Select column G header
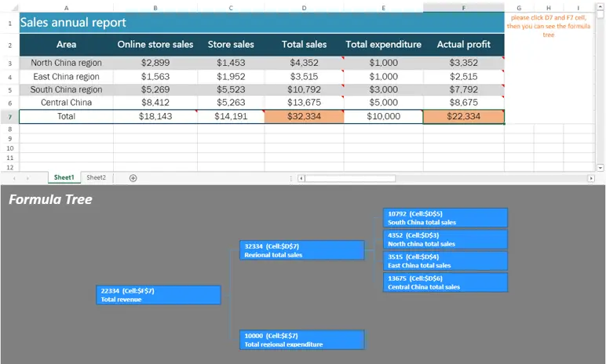 (x=519, y=8)
